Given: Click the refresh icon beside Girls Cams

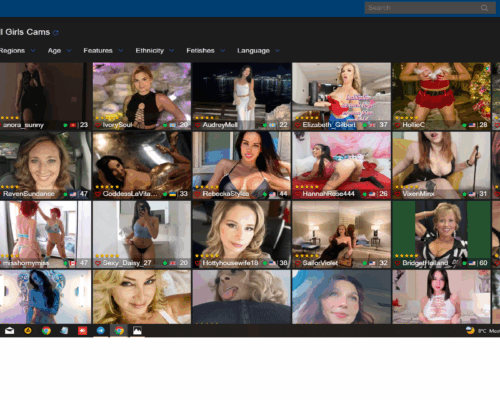Looking at the screenshot, I should (x=56, y=33).
